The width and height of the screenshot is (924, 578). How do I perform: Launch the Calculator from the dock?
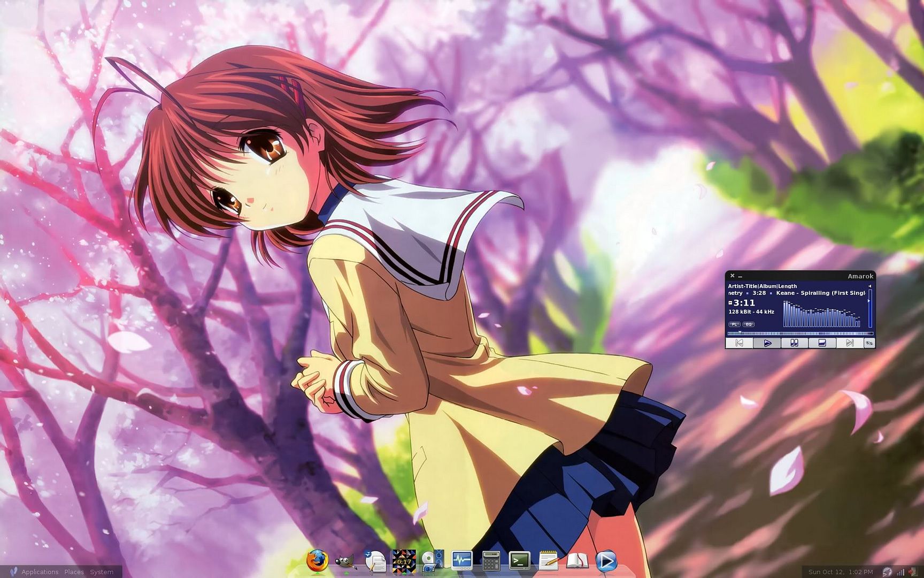coord(491,561)
